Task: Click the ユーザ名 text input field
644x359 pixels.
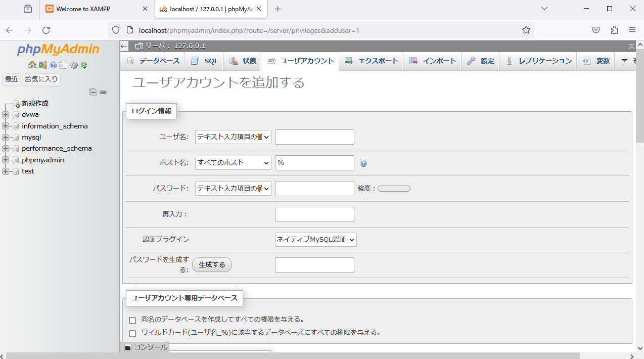Action: [x=314, y=137]
